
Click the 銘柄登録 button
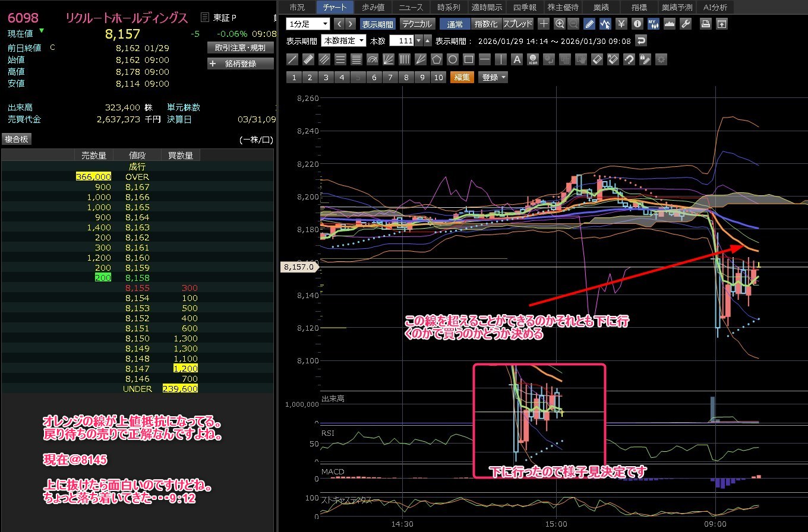coord(241,64)
